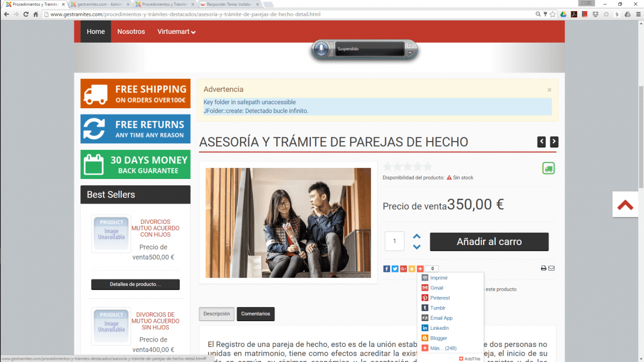The image size is (644, 362).
Task: Click the Free Shipping banner
Action: pyautogui.click(x=136, y=94)
